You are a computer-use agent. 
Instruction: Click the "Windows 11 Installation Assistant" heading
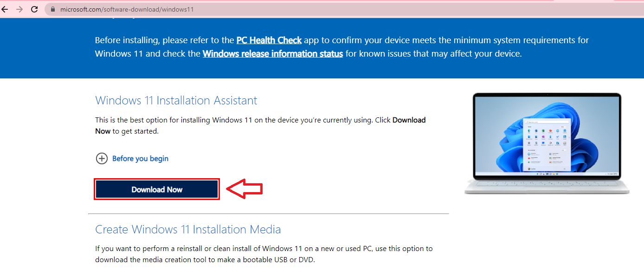[176, 100]
